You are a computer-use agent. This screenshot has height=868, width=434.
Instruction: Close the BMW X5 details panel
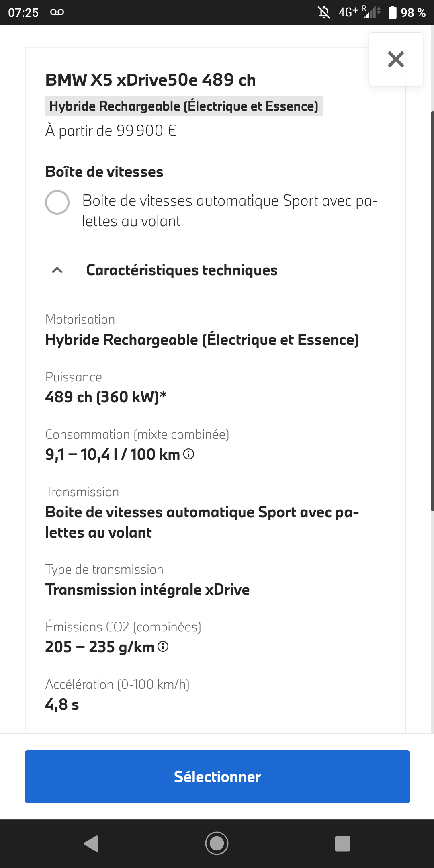[396, 59]
